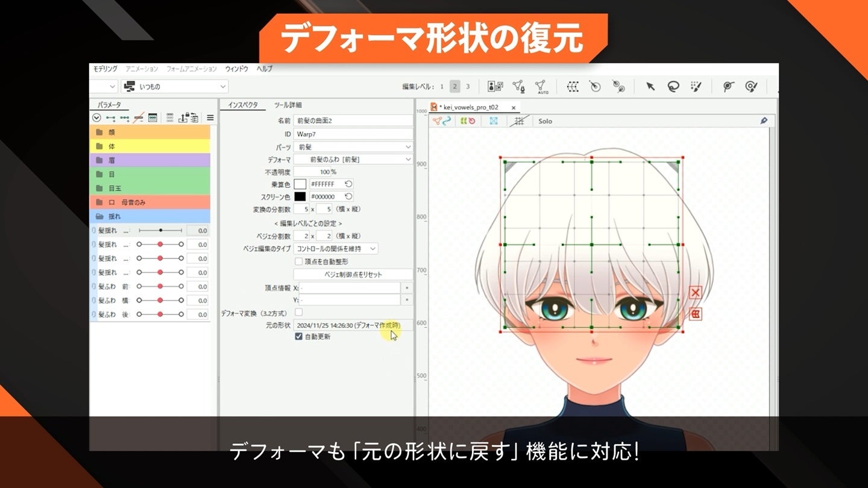Enable the 頂点を自動整形 checkbox
Image resolution: width=868 pixels, height=488 pixels.
point(298,261)
